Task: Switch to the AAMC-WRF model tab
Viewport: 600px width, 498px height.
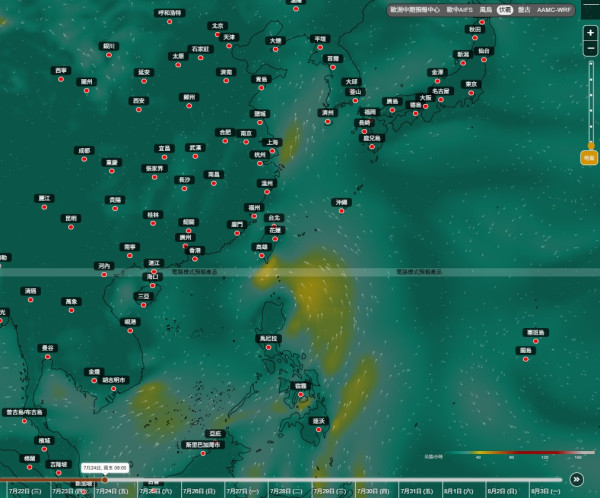Action: pos(554,10)
